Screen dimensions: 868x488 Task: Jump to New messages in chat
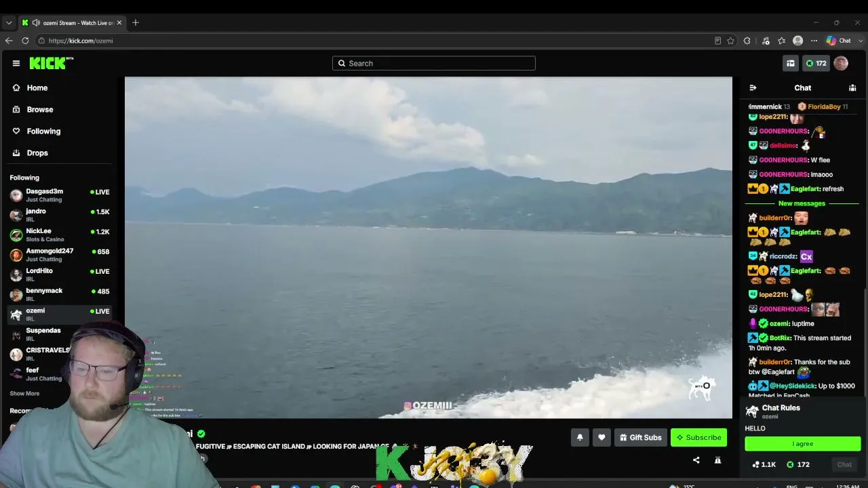pos(802,203)
